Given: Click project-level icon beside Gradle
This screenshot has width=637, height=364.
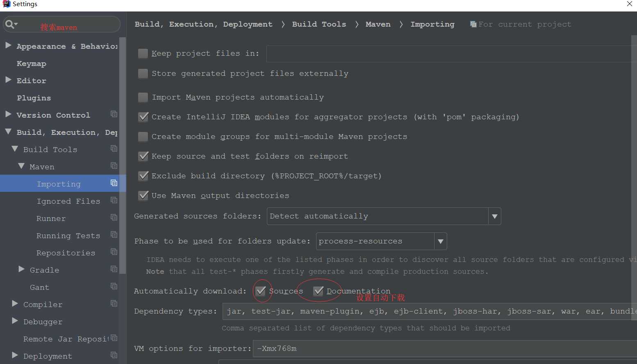Looking at the screenshot, I should pyautogui.click(x=114, y=269).
